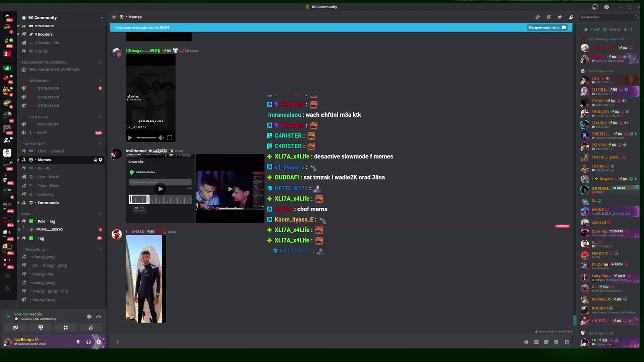
Task: Open the Giveaway channel
Action: coord(61,194)
